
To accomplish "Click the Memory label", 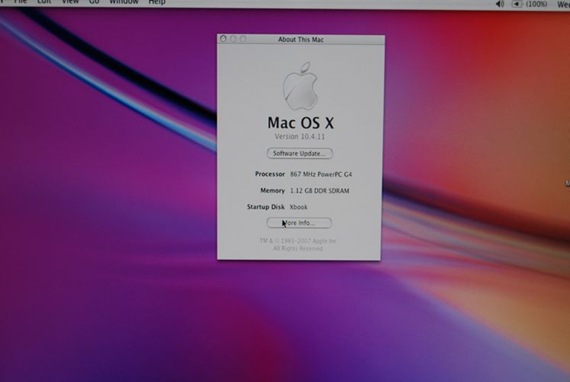I will [272, 190].
